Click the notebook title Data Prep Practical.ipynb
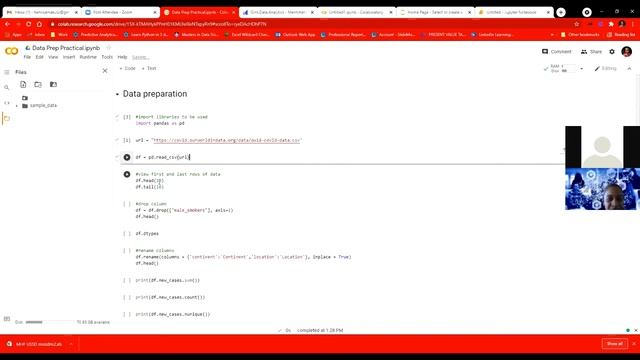 pyautogui.click(x=66, y=48)
